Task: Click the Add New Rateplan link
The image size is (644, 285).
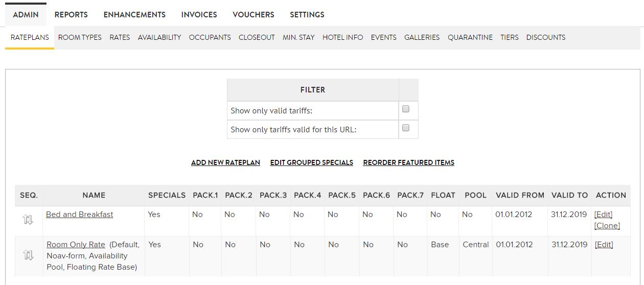Action: 225,162
